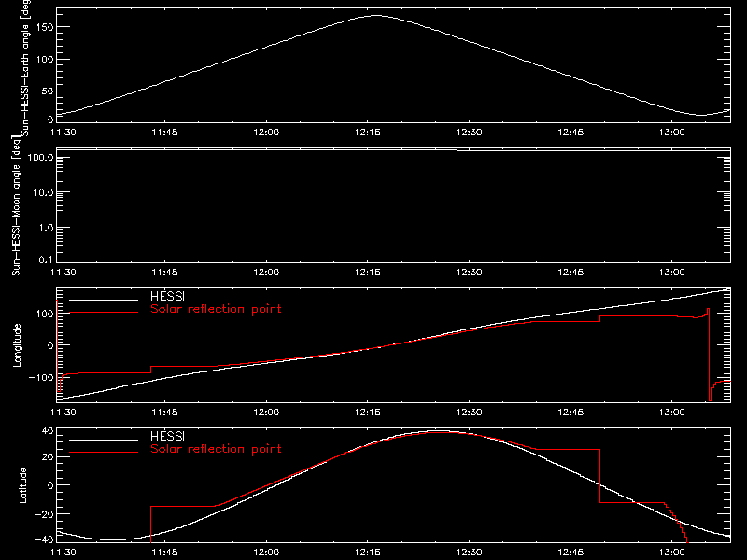Click the 12:00 time label under the Latitude plot
Screen dimensions: 747x560
266,552
